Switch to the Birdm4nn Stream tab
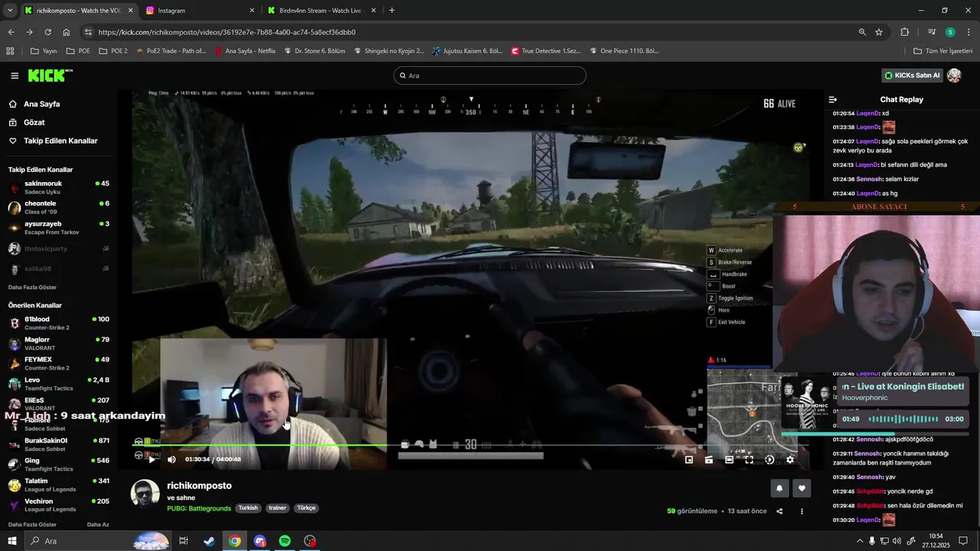This screenshot has height=551, width=980. click(322, 11)
